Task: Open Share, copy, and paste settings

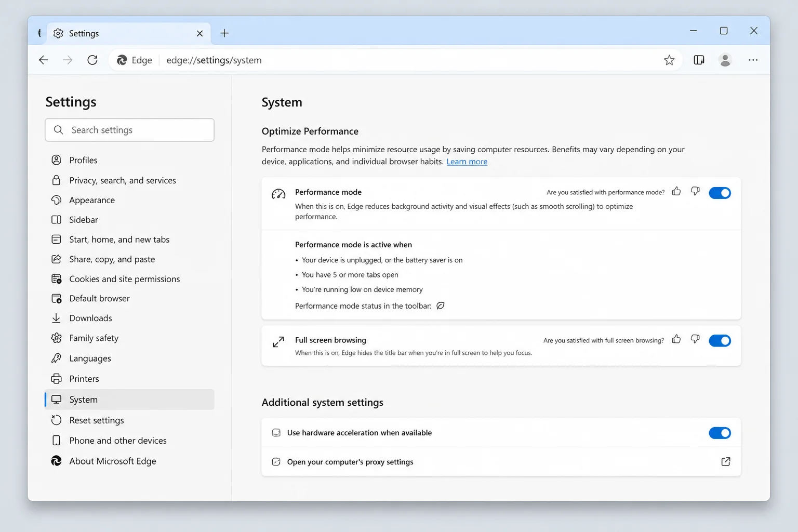Action: (x=129, y=259)
